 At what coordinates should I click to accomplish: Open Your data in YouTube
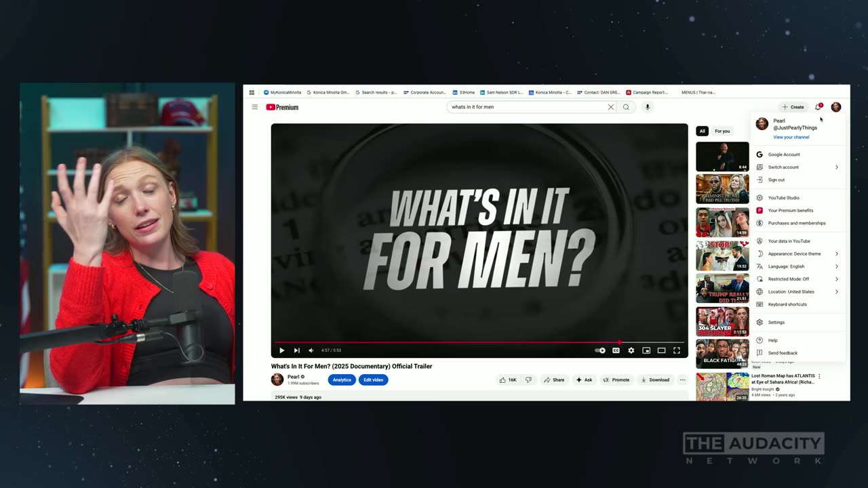point(799,241)
